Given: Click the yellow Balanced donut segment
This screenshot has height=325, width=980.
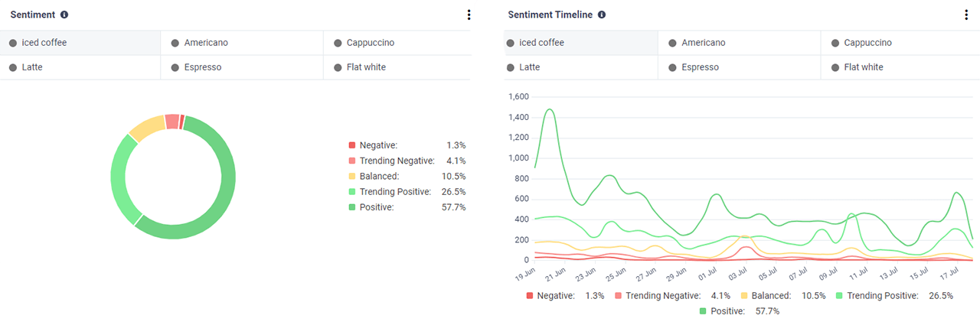Looking at the screenshot, I should [146, 128].
